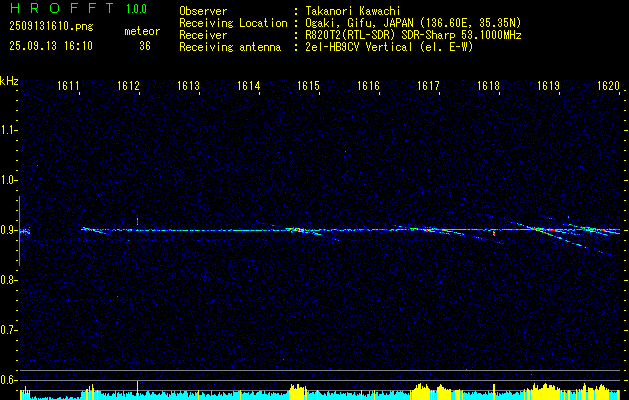The height and width of the screenshot is (400, 629).
Task: Click the 1.0 kHz axis tick label
Action: 8,180
